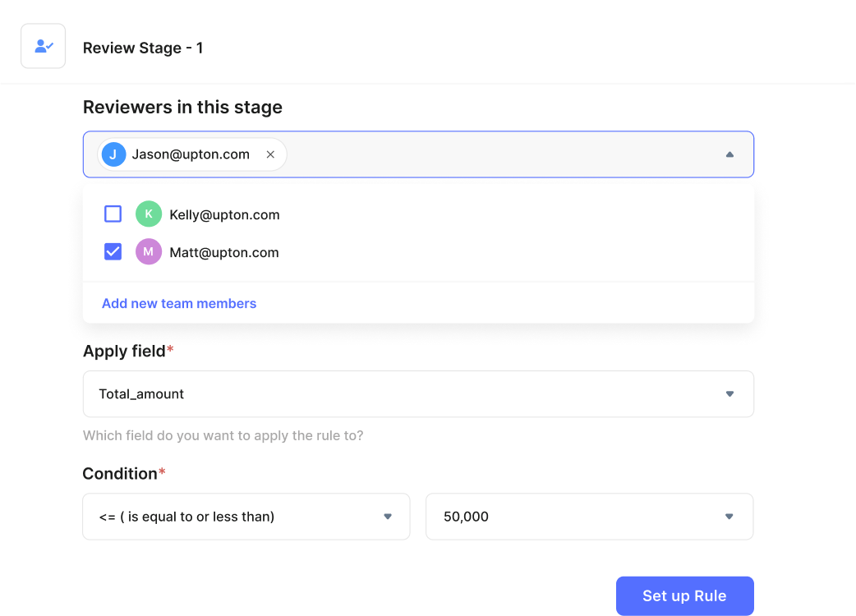Click the Total_amount text value

(x=141, y=394)
